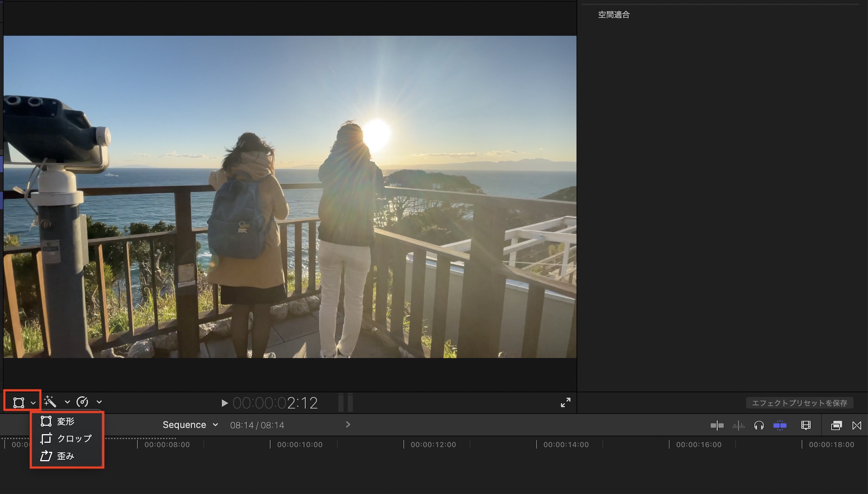Choose クロップ from the popup menu
Screen dimensions: 868x494
(x=74, y=438)
